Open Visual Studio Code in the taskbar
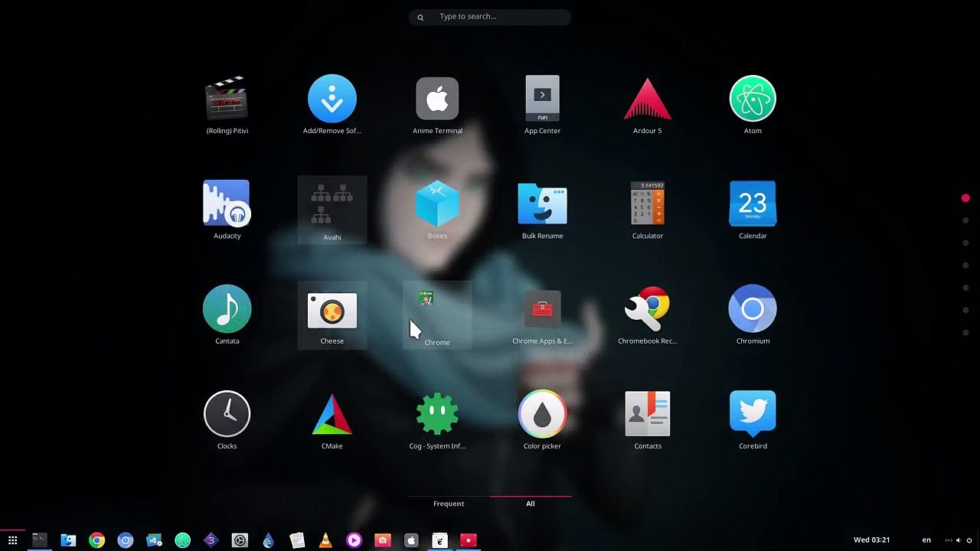Screen dimensions: 980x551 154,540
